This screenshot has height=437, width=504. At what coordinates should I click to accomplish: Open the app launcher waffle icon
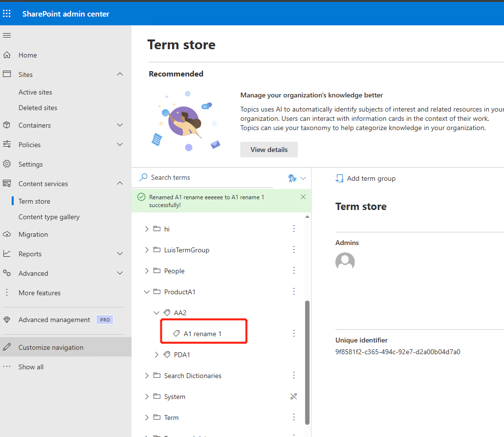pyautogui.click(x=7, y=14)
